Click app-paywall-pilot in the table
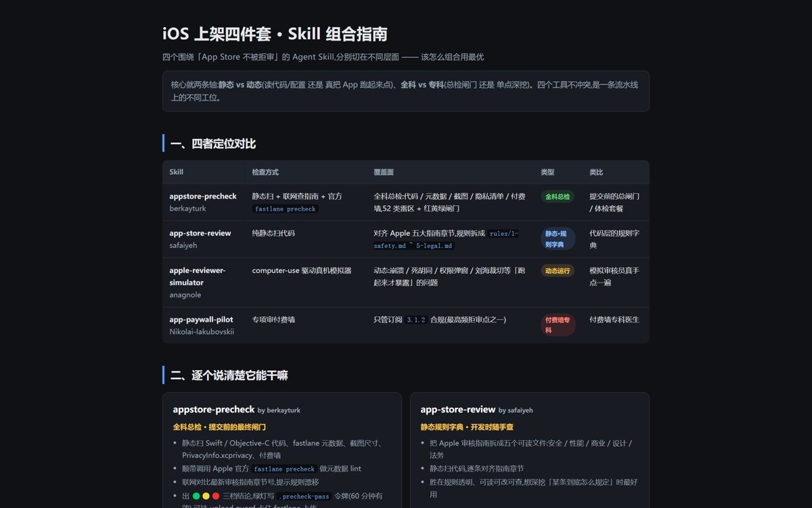This screenshot has width=812, height=508. [201, 319]
